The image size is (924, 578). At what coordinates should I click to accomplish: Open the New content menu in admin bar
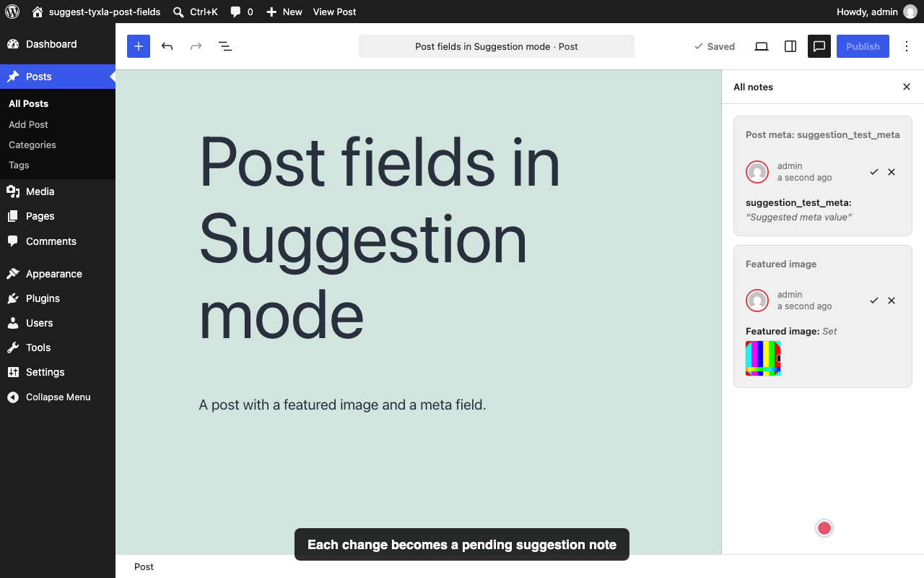284,12
